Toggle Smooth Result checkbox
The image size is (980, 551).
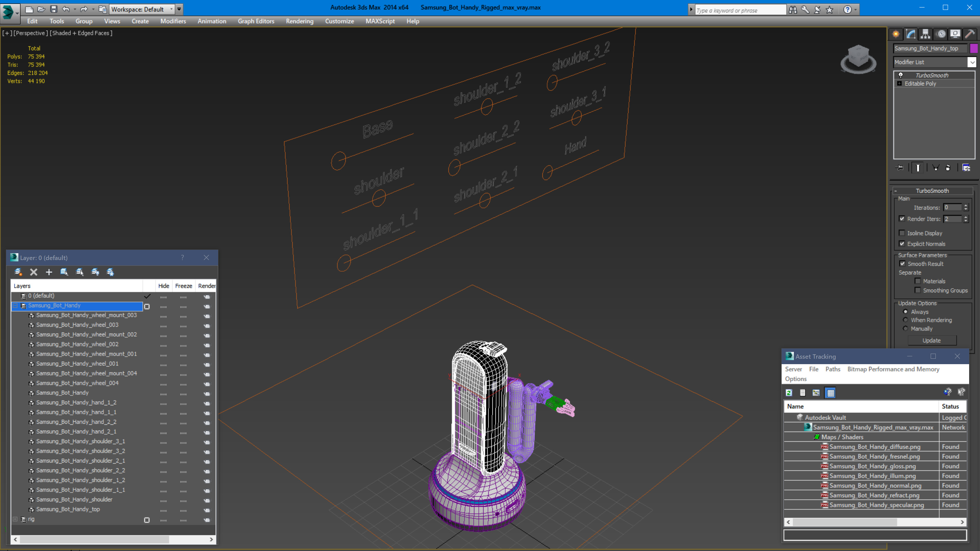902,263
